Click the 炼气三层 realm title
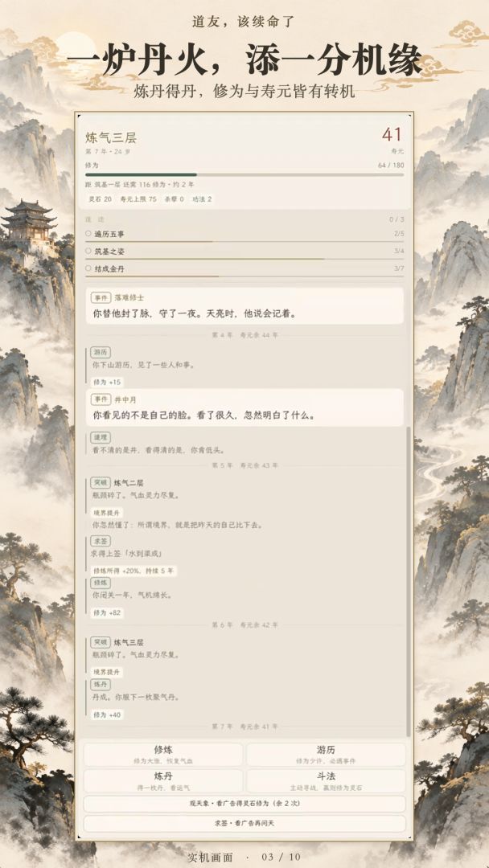 (111, 137)
